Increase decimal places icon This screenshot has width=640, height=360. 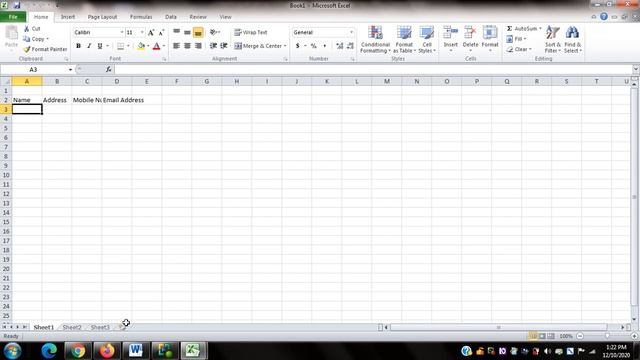coord(340,46)
